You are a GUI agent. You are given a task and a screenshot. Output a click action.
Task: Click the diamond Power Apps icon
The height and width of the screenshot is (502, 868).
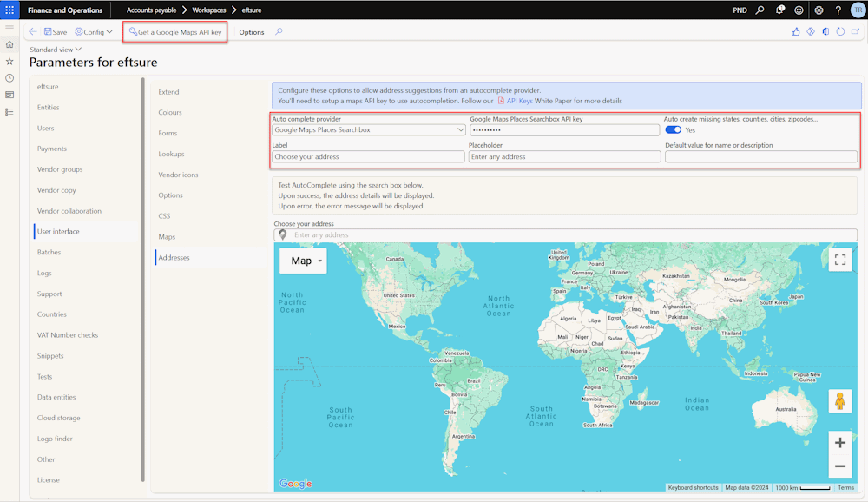811,31
